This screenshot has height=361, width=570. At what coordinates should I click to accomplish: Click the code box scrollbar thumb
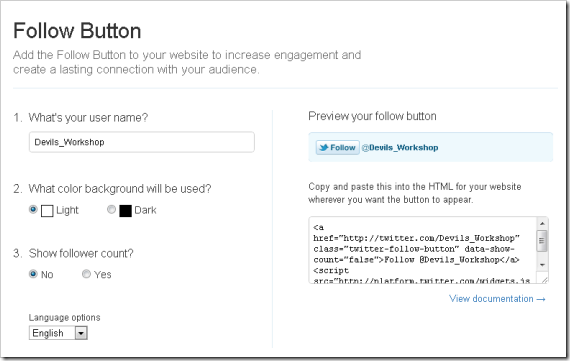point(542,241)
